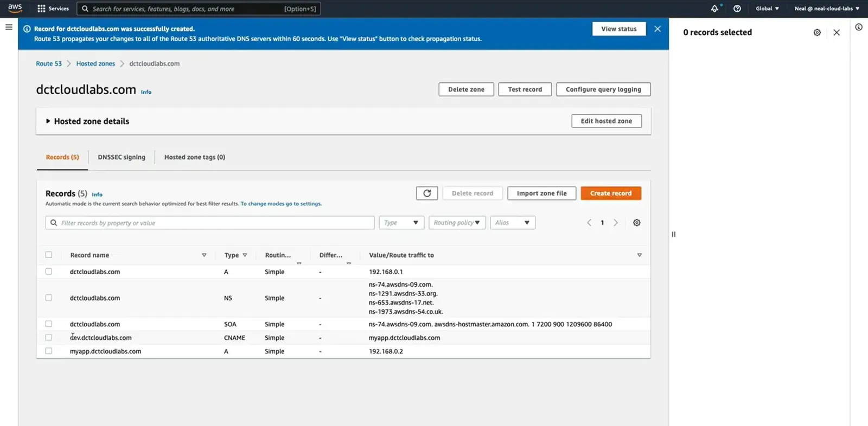This screenshot has height=426, width=868.
Task: Click sort arrow on Value/Route traffic to column
Action: (639, 255)
